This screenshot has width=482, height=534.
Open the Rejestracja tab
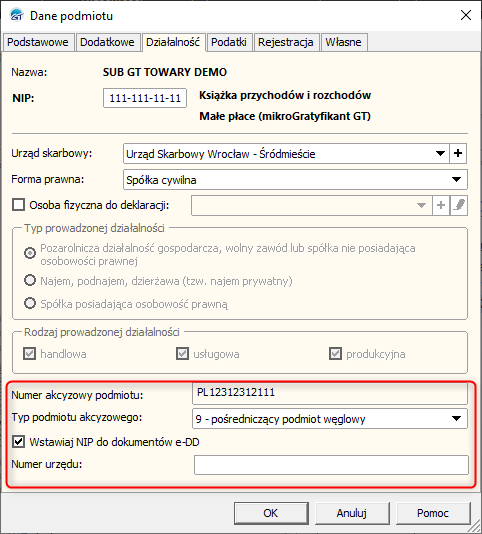pyautogui.click(x=285, y=42)
